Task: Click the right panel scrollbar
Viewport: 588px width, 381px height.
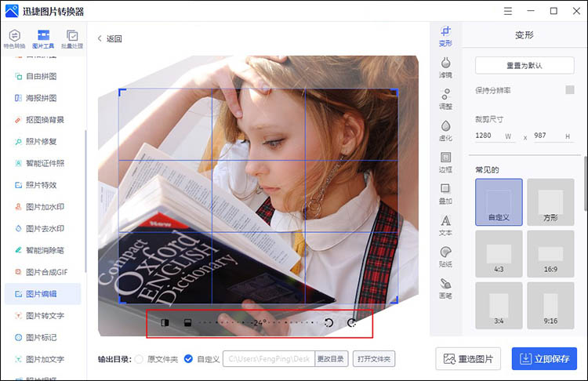Action: [586, 183]
